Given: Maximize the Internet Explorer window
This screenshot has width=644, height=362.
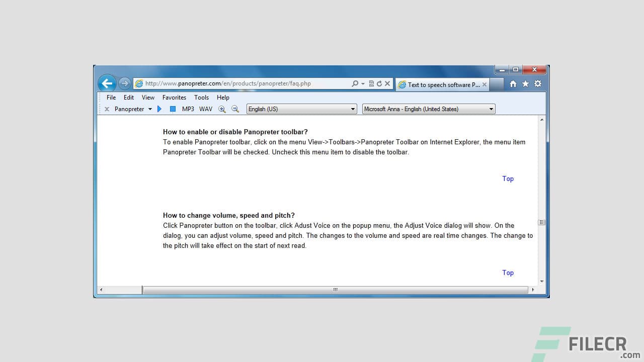Looking at the screenshot, I should 516,69.
